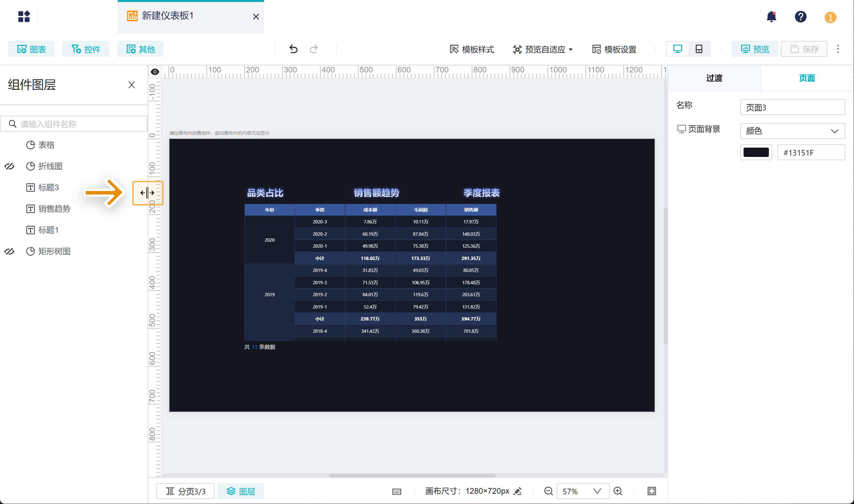This screenshot has height=504, width=854.
Task: Click fit-to-screen icon at bottom right
Action: [651, 491]
